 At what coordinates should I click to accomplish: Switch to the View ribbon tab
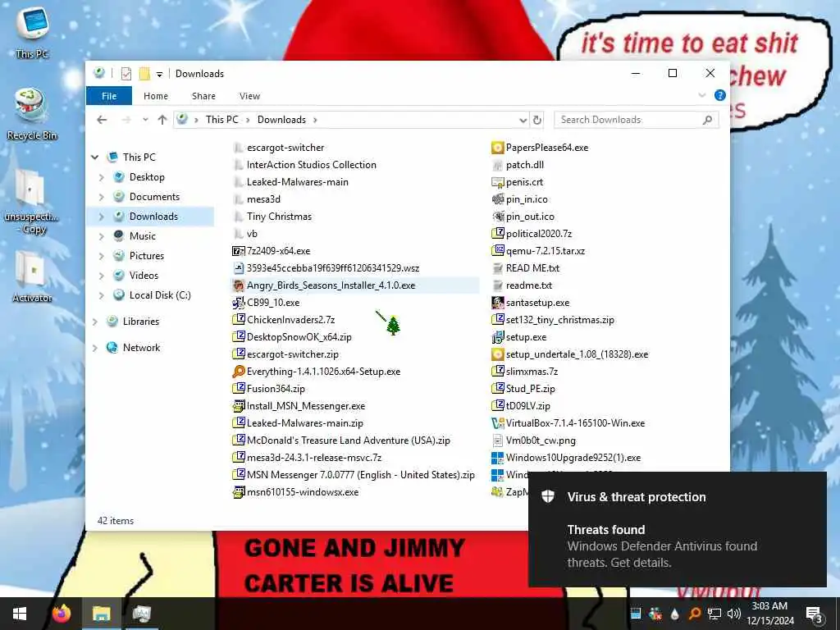(x=249, y=96)
